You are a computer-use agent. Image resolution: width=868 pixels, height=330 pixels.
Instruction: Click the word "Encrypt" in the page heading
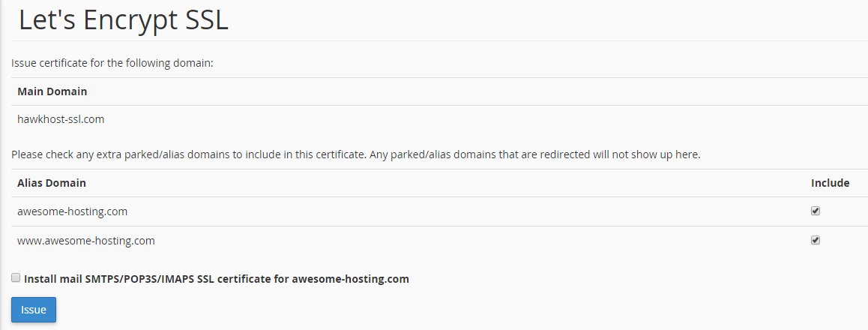(132, 20)
